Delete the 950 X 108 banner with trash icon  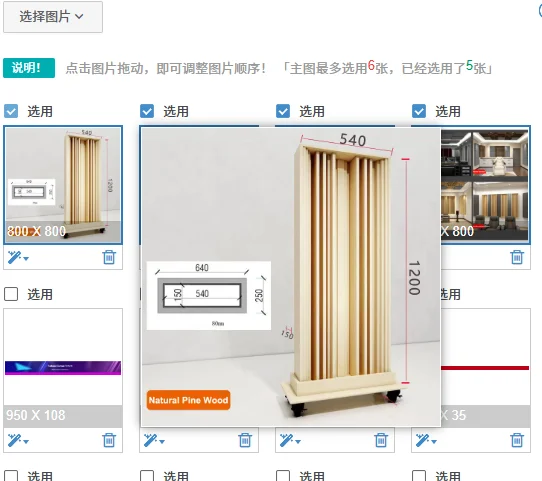pyautogui.click(x=109, y=440)
